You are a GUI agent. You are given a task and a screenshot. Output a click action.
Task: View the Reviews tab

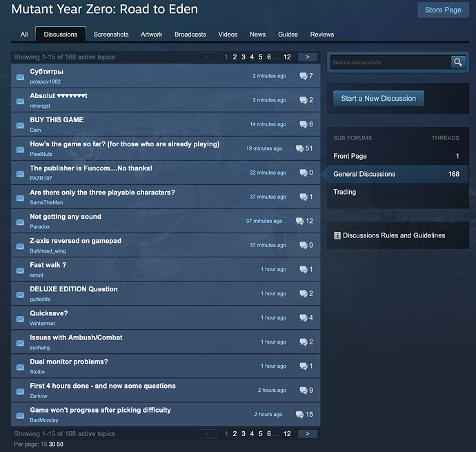pyautogui.click(x=322, y=35)
